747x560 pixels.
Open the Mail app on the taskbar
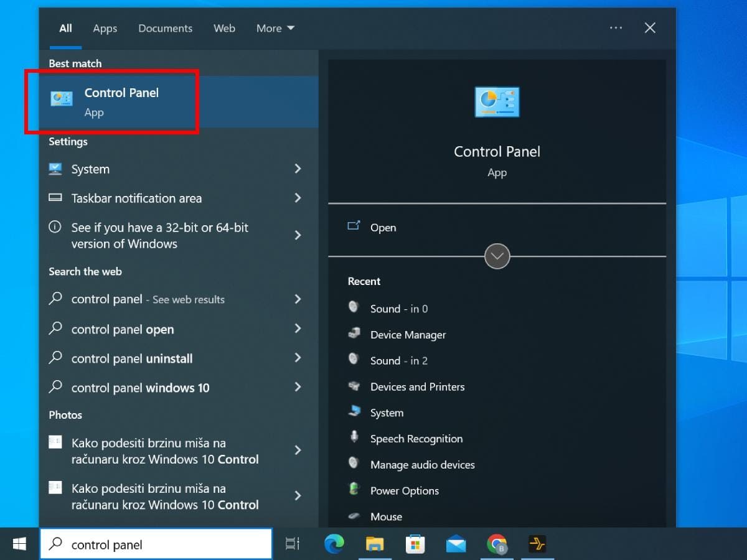[x=456, y=544]
